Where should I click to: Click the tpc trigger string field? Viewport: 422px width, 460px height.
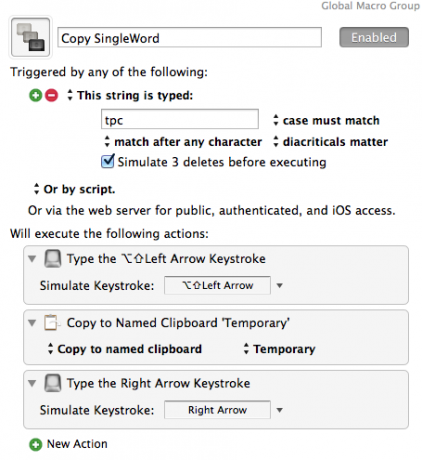(x=180, y=119)
